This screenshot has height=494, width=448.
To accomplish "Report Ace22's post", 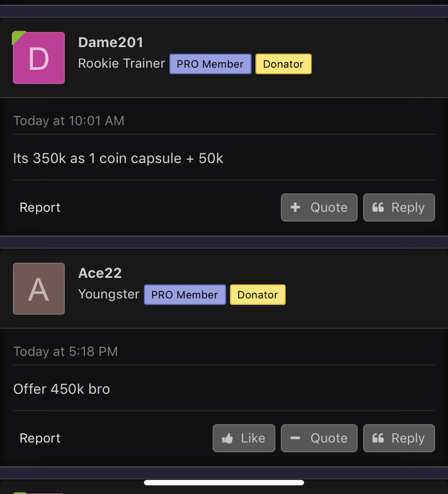I will coord(40,438).
